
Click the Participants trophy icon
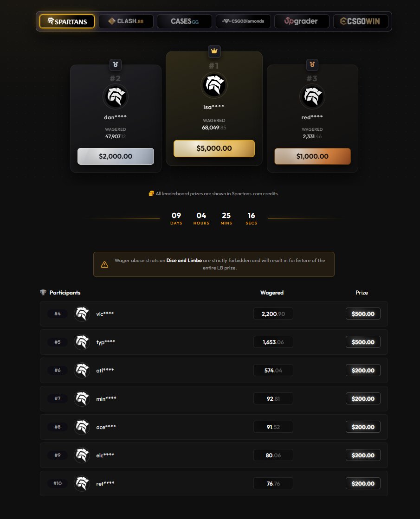tap(43, 292)
